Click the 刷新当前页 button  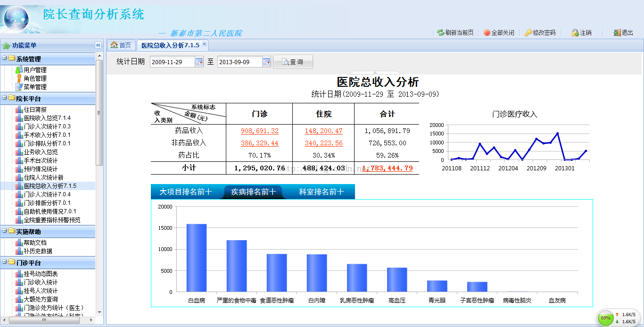(455, 33)
